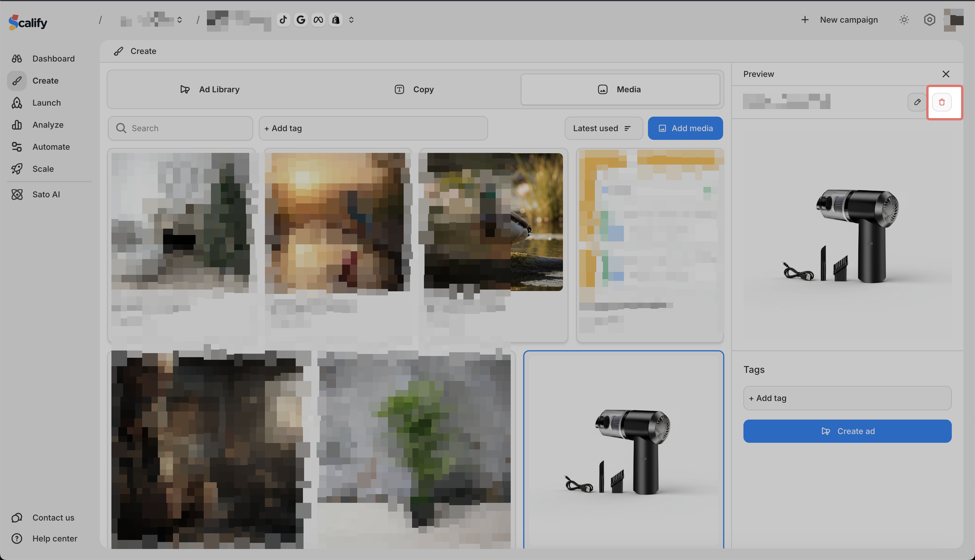The width and height of the screenshot is (975, 560).
Task: Open Sato AI from the sidebar
Action: pos(46,194)
